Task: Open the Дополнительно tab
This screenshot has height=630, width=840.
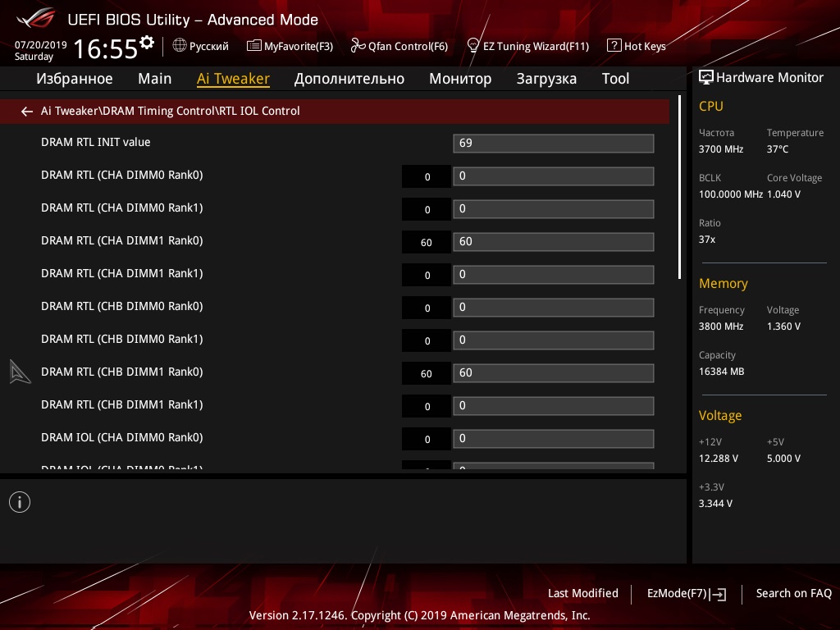Action: click(349, 79)
